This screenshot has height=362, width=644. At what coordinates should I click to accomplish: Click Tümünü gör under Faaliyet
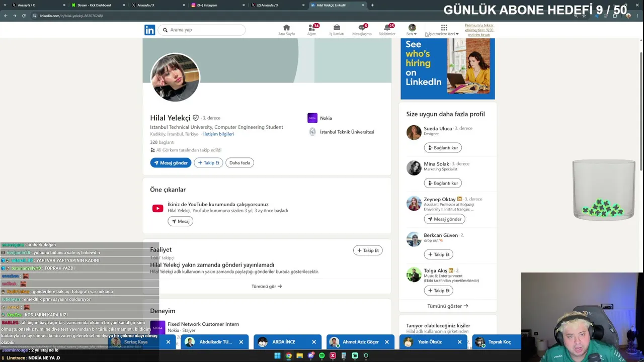click(x=267, y=287)
